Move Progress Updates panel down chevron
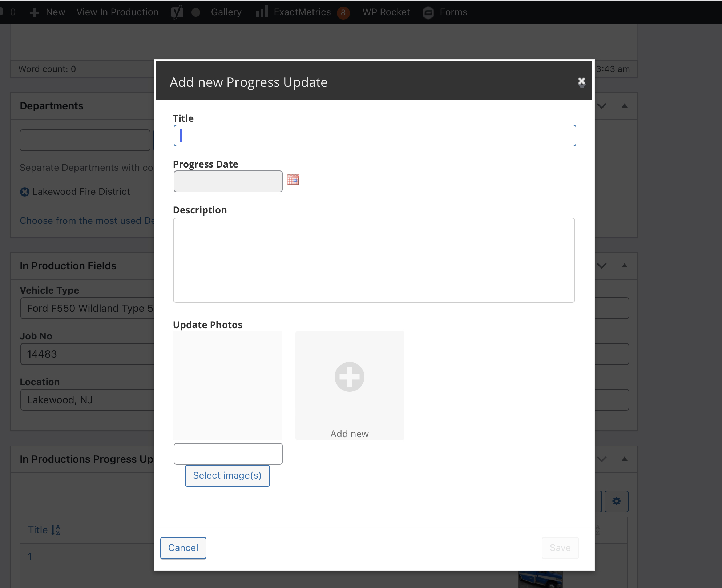The width and height of the screenshot is (722, 588). (602, 459)
